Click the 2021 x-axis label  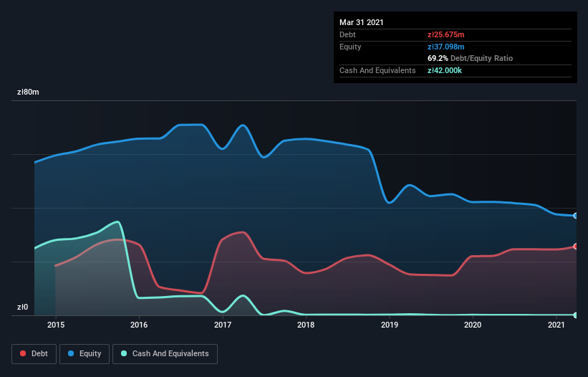click(556, 325)
